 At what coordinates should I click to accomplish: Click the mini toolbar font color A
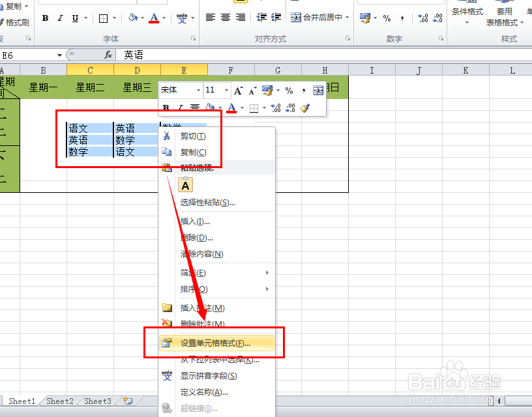tap(231, 108)
